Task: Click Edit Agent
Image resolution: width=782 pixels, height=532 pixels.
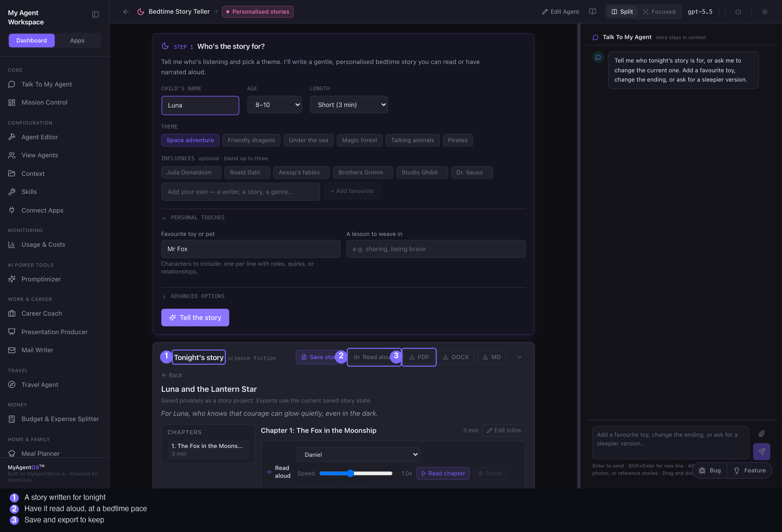Action: (561, 12)
